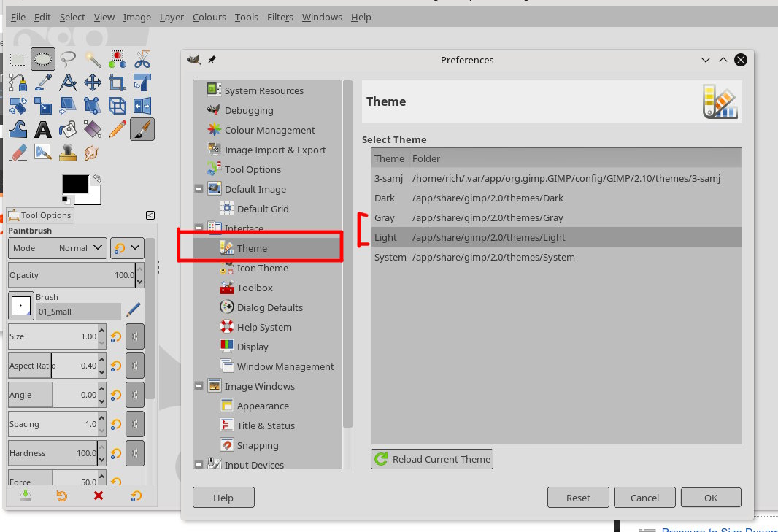Open the Mode Normal dropdown

pyautogui.click(x=58, y=248)
